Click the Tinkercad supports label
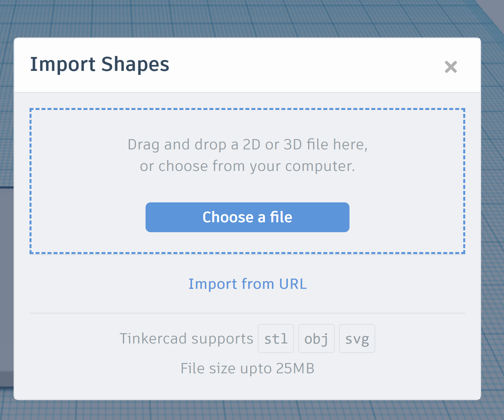 pyautogui.click(x=186, y=339)
